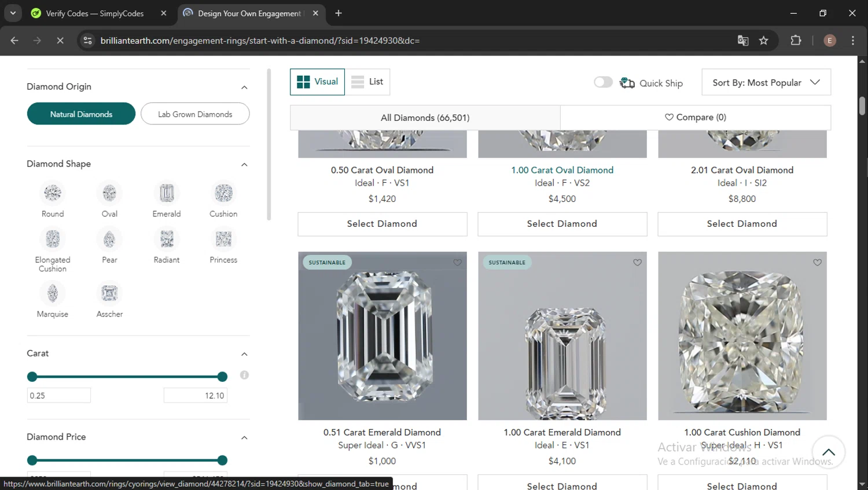Open the 1.00 Carat Emerald Diamond image
The height and width of the screenshot is (490, 868).
[562, 336]
